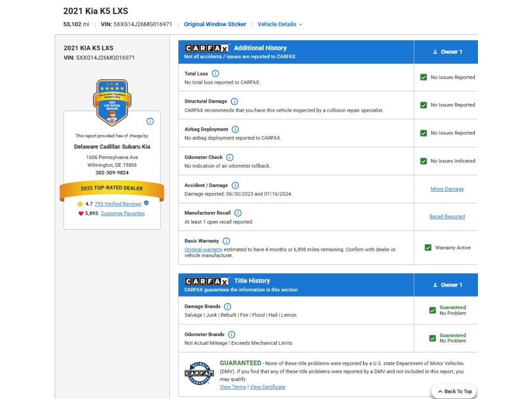Click the Damage Brands Guaranteed checkmark

[433, 310]
